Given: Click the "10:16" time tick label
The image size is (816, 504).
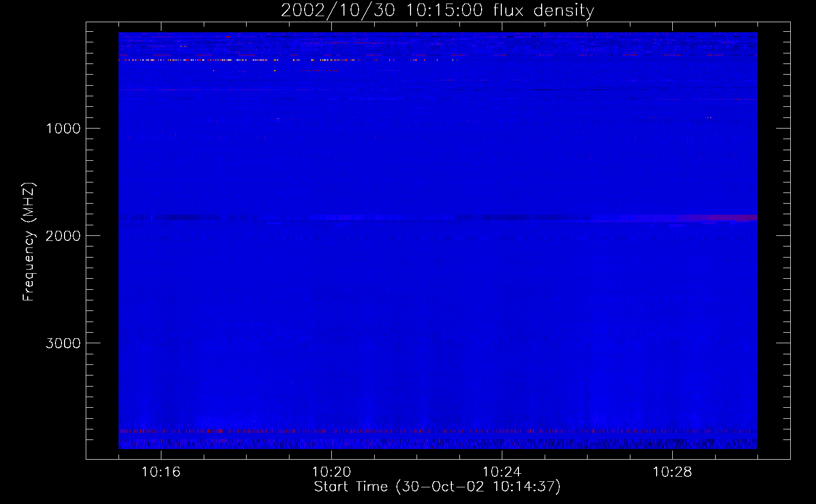Looking at the screenshot, I should (x=161, y=472).
